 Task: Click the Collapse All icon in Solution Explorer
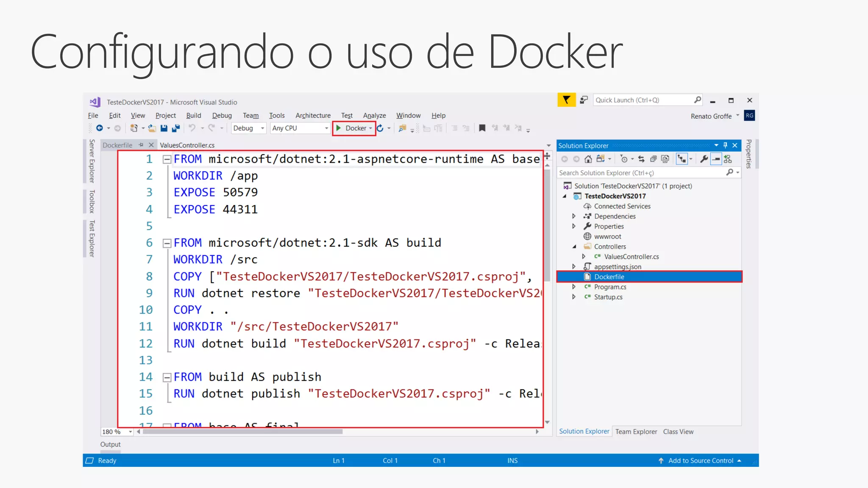click(x=653, y=159)
